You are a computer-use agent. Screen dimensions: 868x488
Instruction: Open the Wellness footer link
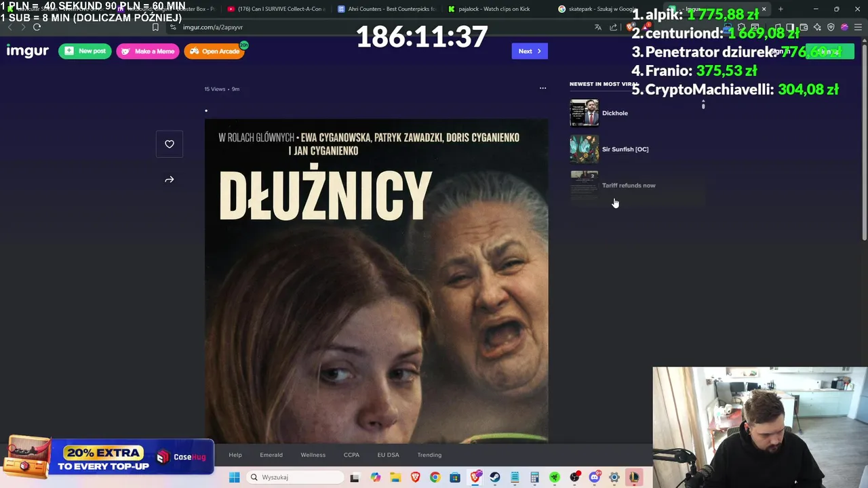(x=313, y=455)
